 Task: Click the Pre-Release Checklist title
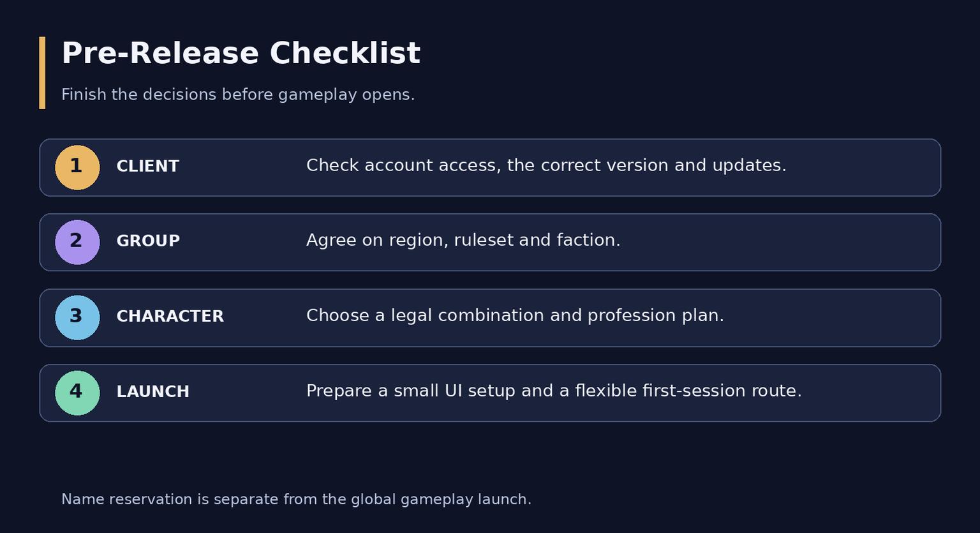pyautogui.click(x=241, y=54)
